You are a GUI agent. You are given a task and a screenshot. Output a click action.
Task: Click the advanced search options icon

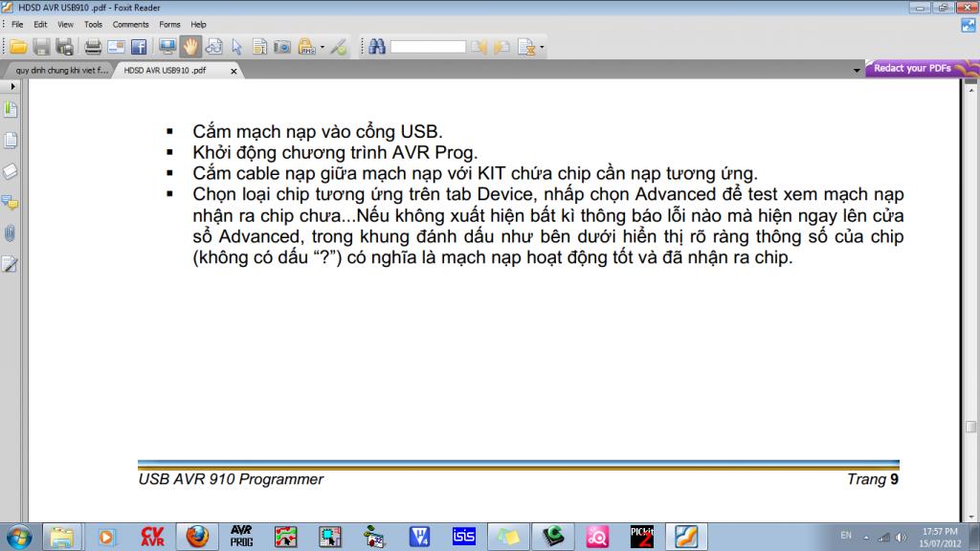526,47
